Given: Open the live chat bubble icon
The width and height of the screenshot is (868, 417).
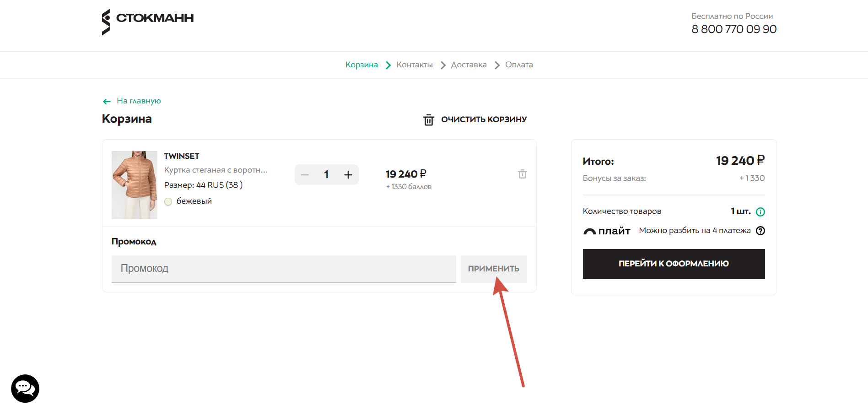Looking at the screenshot, I should 25,389.
